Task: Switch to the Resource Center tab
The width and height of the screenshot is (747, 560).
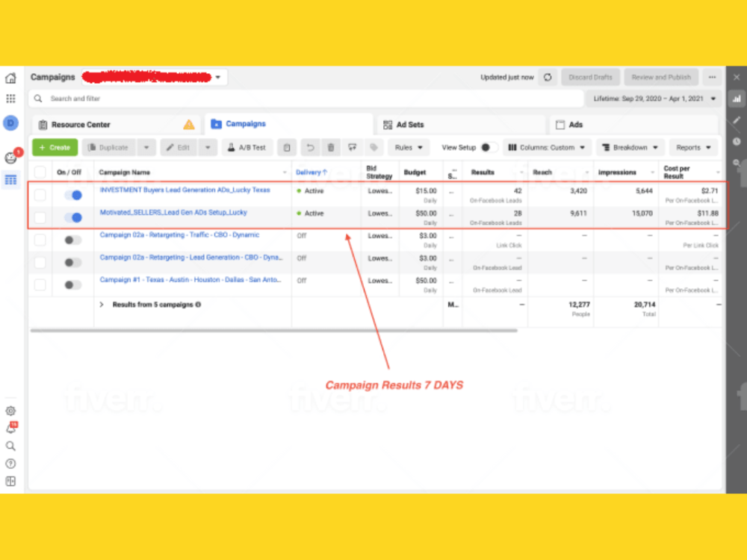Action: pyautogui.click(x=117, y=125)
